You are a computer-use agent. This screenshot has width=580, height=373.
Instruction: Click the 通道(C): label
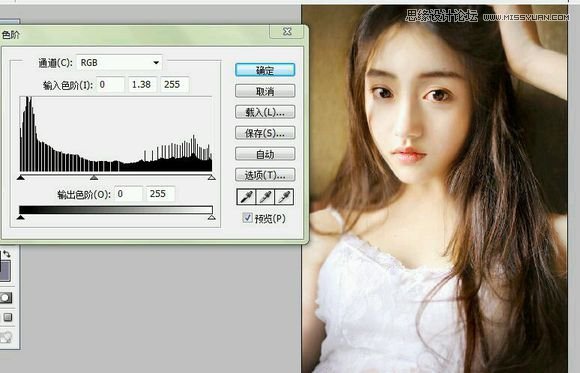click(55, 63)
